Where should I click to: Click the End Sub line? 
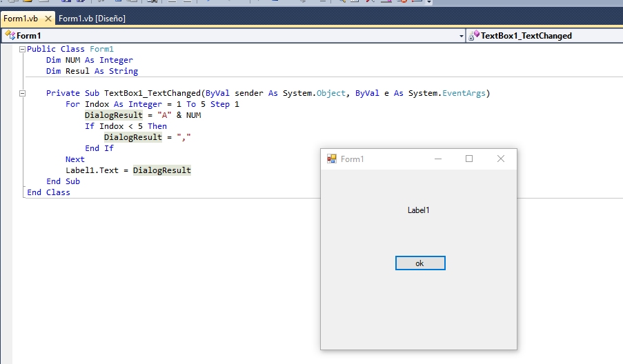(x=63, y=181)
